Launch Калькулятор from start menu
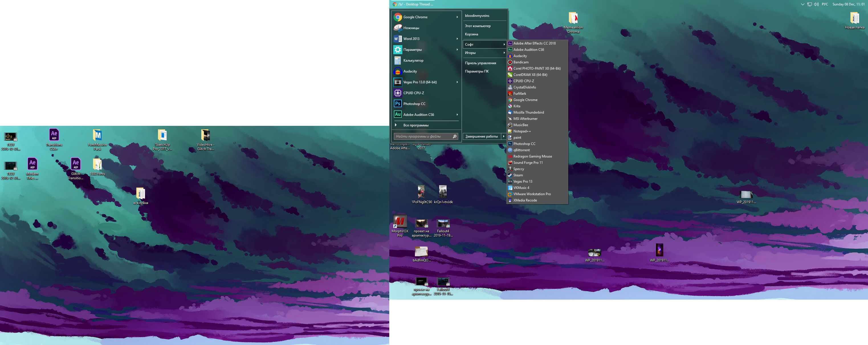This screenshot has width=868, height=345. [x=426, y=60]
